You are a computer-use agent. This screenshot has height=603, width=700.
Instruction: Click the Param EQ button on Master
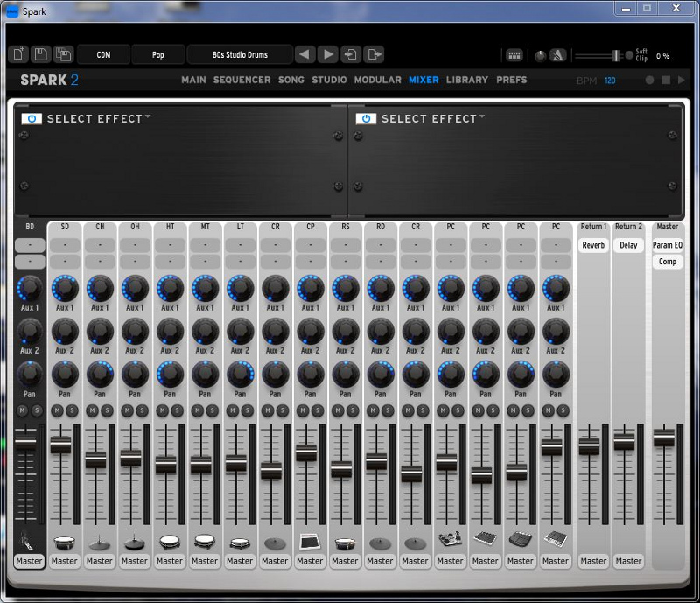point(668,245)
